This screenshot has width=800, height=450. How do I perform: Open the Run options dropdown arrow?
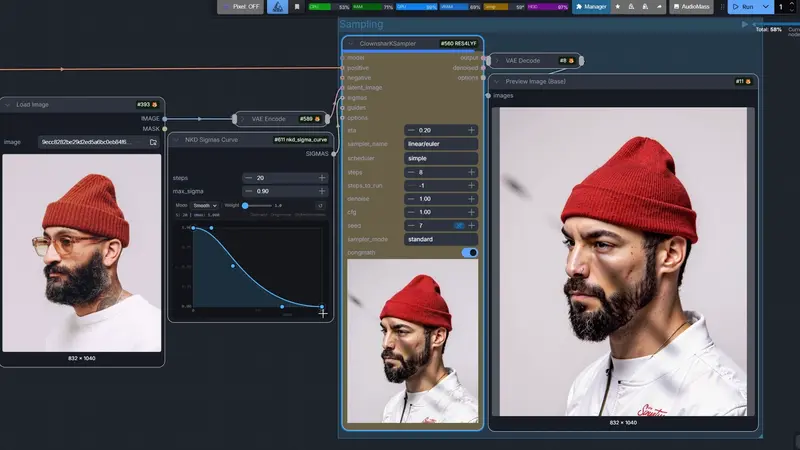pyautogui.click(x=766, y=7)
